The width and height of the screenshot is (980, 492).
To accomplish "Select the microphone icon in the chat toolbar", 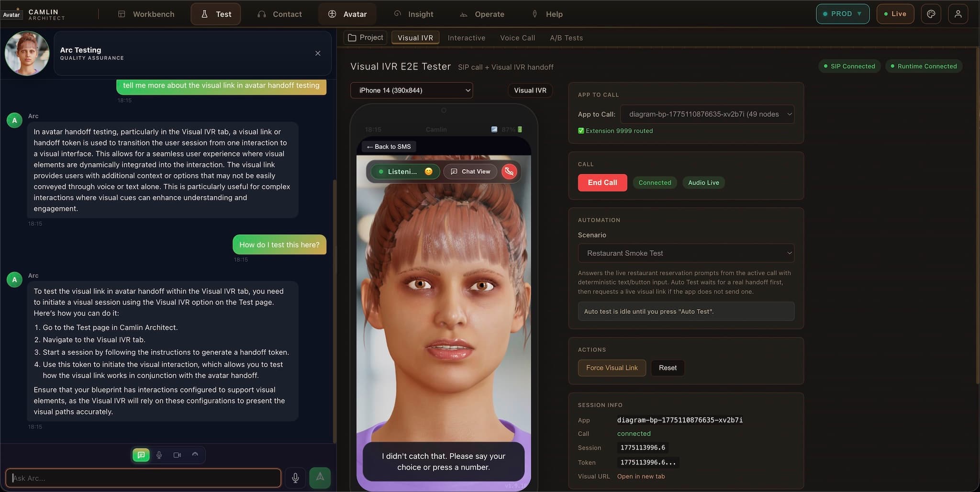I will point(159,455).
